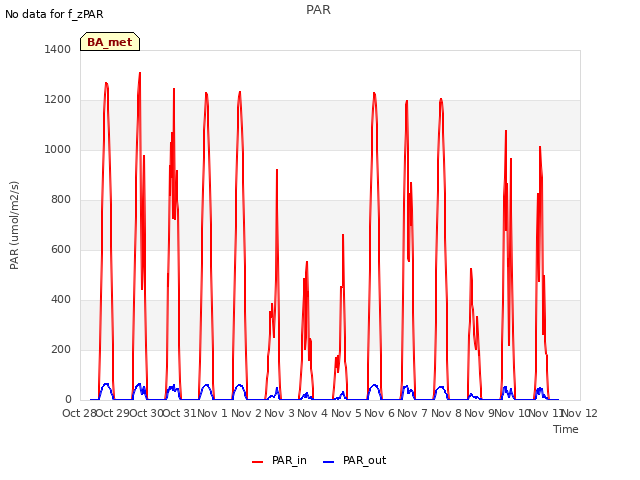
Task: Click the 600 y-axis tick label
Action: click(61, 249)
